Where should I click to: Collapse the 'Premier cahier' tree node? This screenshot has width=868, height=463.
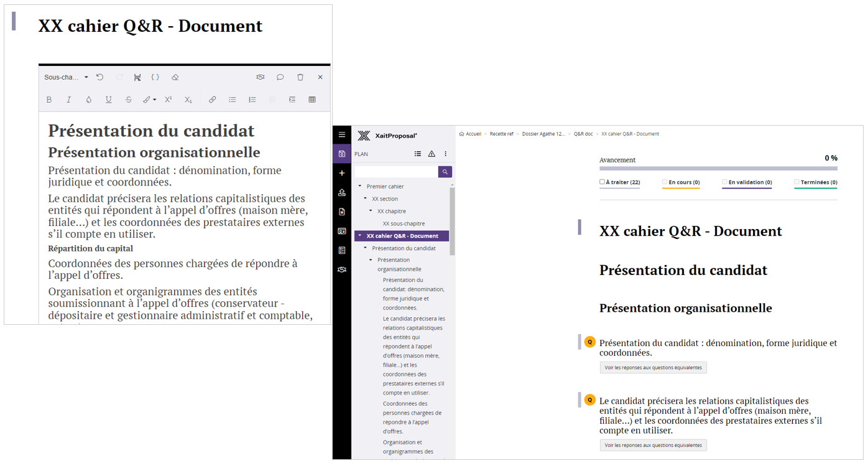[360, 186]
